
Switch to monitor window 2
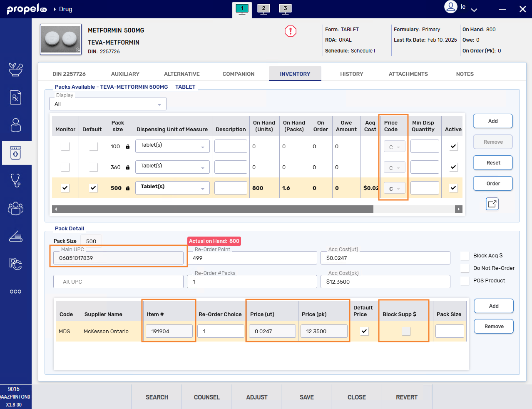click(264, 9)
